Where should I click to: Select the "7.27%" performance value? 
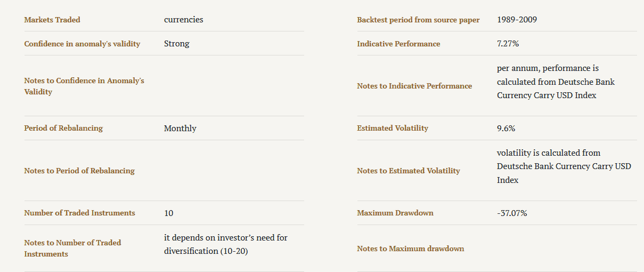(508, 44)
